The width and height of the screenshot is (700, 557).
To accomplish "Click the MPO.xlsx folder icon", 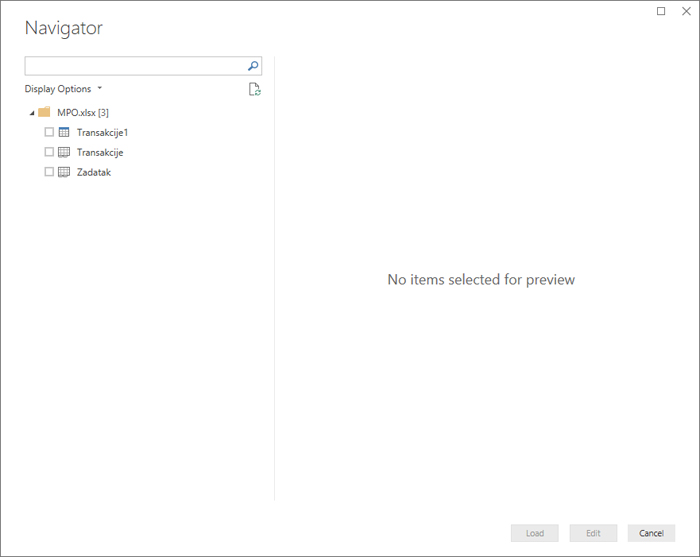I will (x=44, y=112).
